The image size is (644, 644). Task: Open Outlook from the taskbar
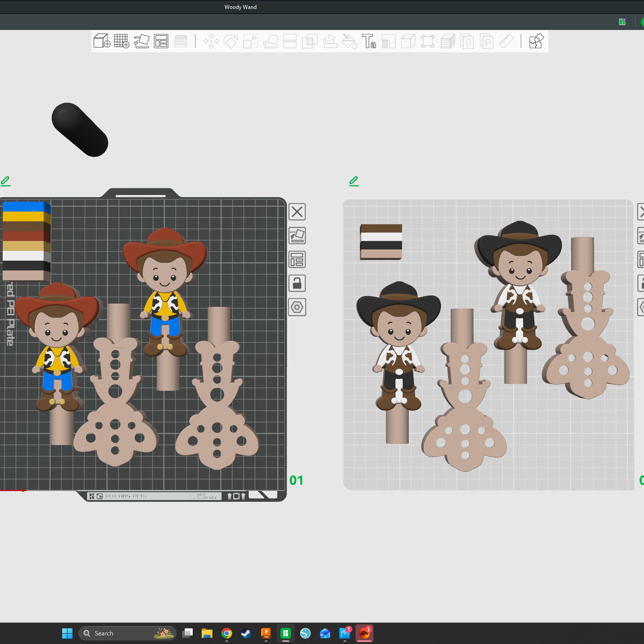pos(325,633)
